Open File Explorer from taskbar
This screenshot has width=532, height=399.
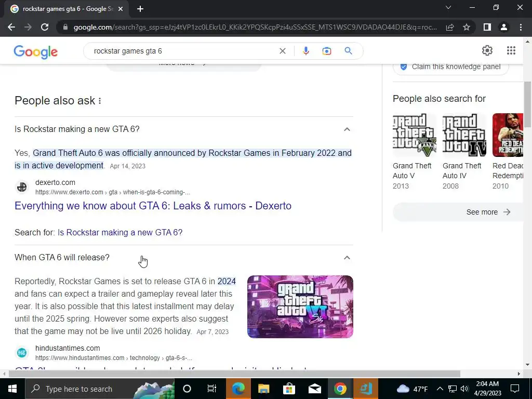pyautogui.click(x=263, y=389)
